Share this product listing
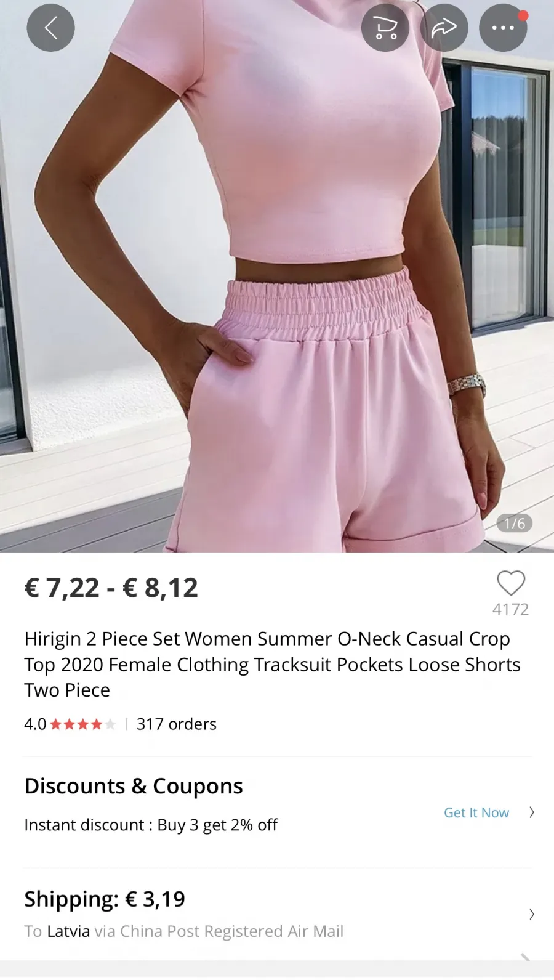This screenshot has height=980, width=554. tap(444, 28)
